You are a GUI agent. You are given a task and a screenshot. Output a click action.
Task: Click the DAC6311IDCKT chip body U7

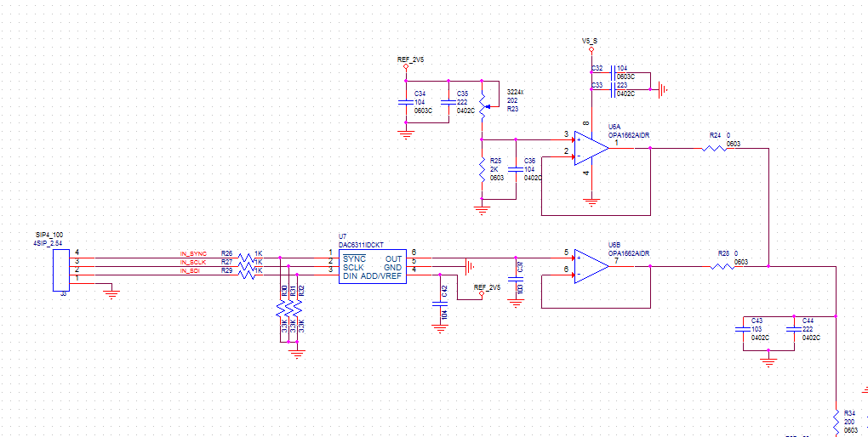click(373, 266)
